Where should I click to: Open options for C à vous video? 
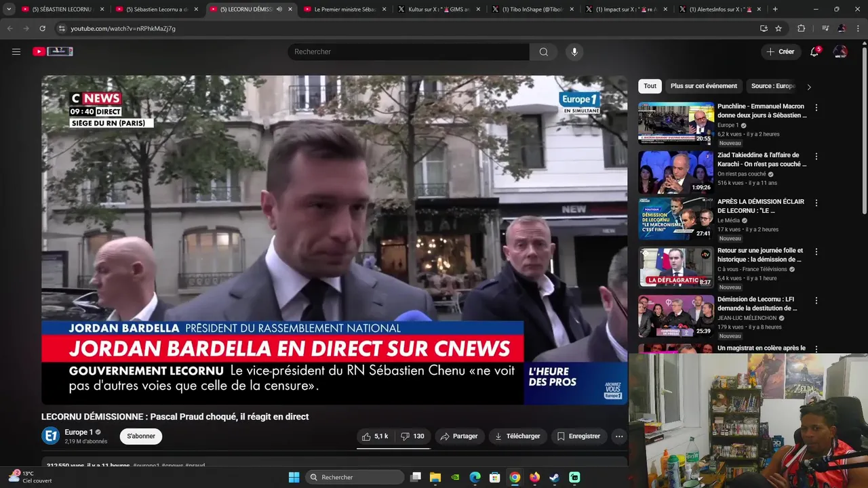tap(816, 252)
